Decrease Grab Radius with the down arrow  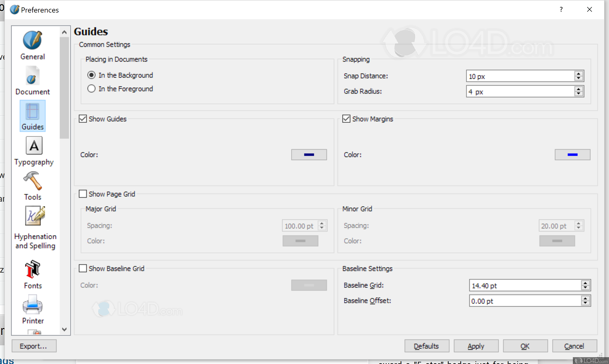click(x=578, y=94)
